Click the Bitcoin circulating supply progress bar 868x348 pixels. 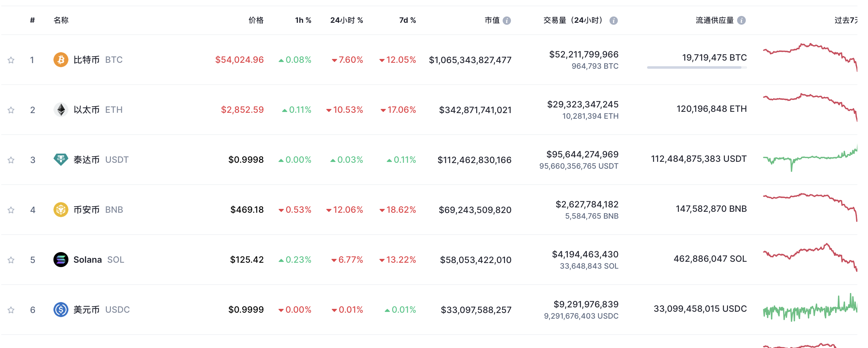pos(696,67)
